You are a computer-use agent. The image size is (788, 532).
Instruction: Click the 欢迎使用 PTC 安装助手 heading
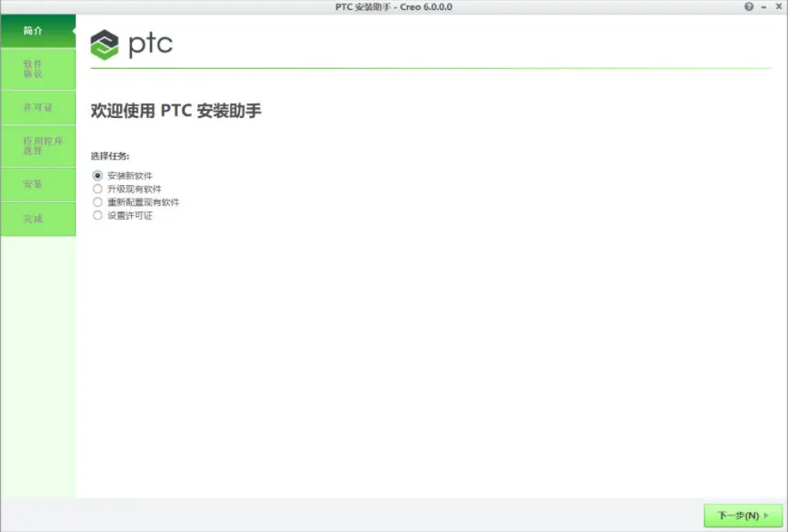(176, 111)
